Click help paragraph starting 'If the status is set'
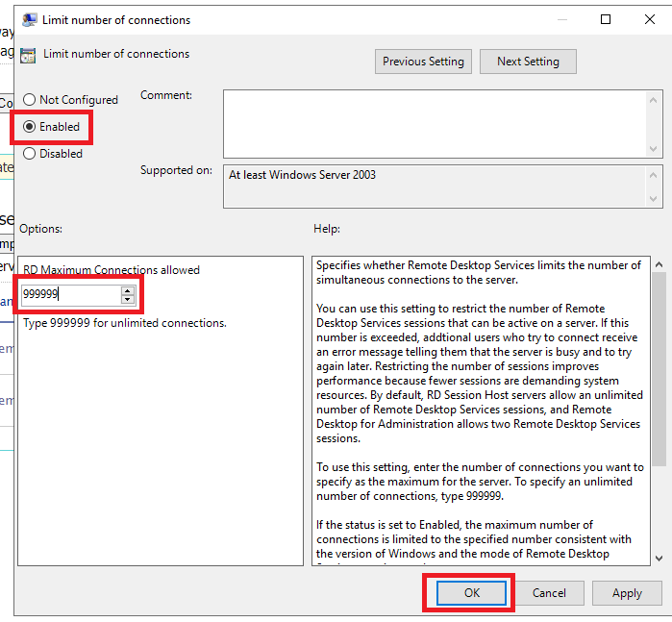Screen dimensions: 672x622 [x=474, y=539]
